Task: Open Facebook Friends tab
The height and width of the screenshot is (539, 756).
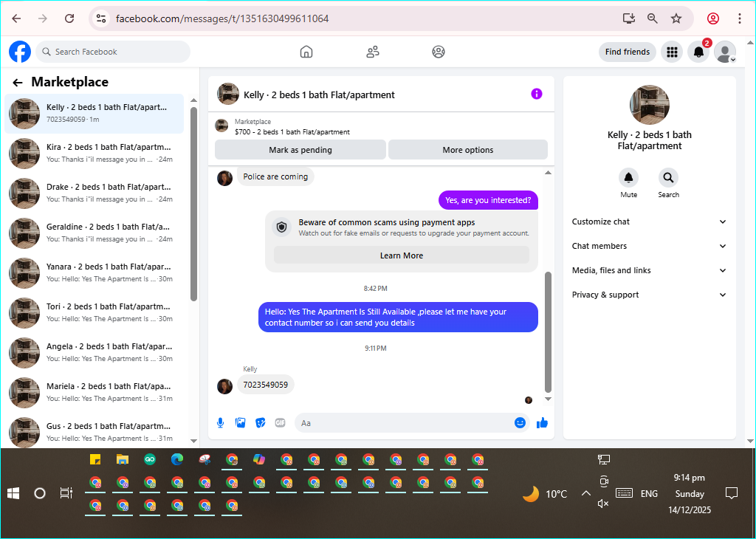Action: (373, 52)
